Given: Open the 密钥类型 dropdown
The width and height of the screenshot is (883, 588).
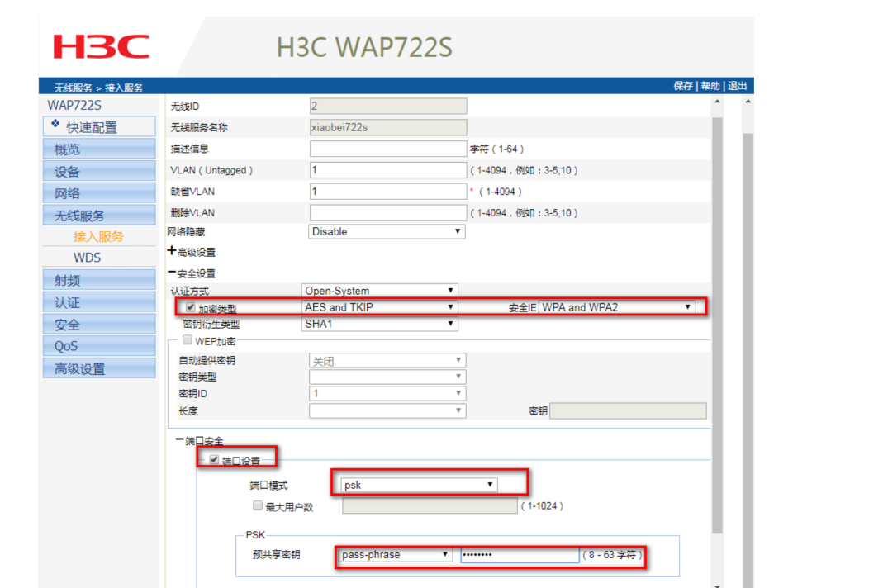Looking at the screenshot, I should click(x=387, y=377).
